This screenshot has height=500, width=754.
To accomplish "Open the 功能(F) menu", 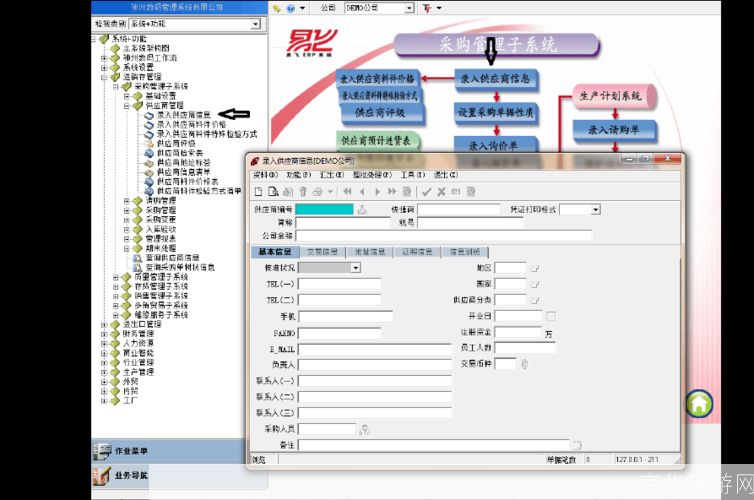I will point(299,175).
